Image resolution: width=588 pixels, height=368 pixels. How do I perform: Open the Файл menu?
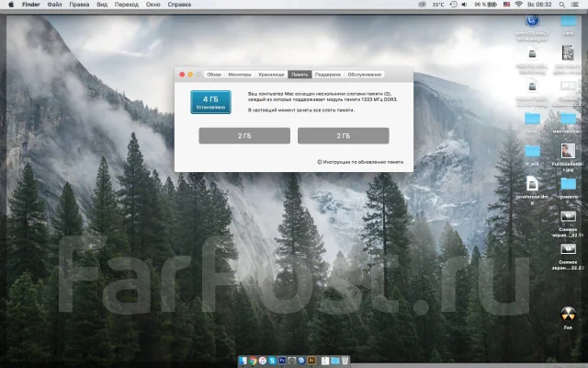[55, 5]
